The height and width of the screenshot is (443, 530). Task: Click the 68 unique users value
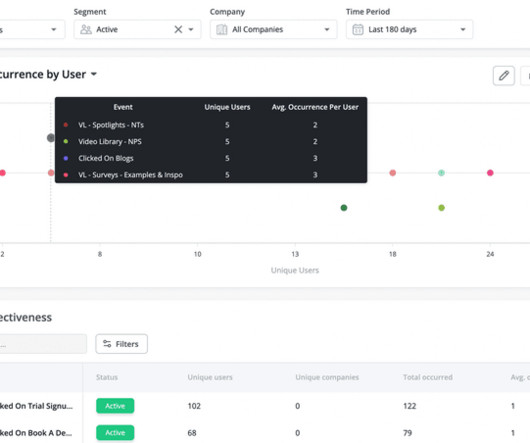click(192, 433)
